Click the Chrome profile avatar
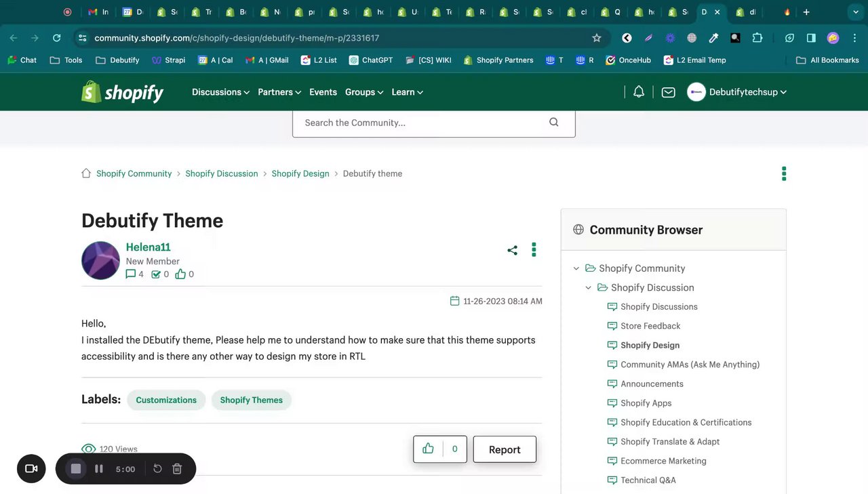This screenshot has height=494, width=868. point(833,38)
